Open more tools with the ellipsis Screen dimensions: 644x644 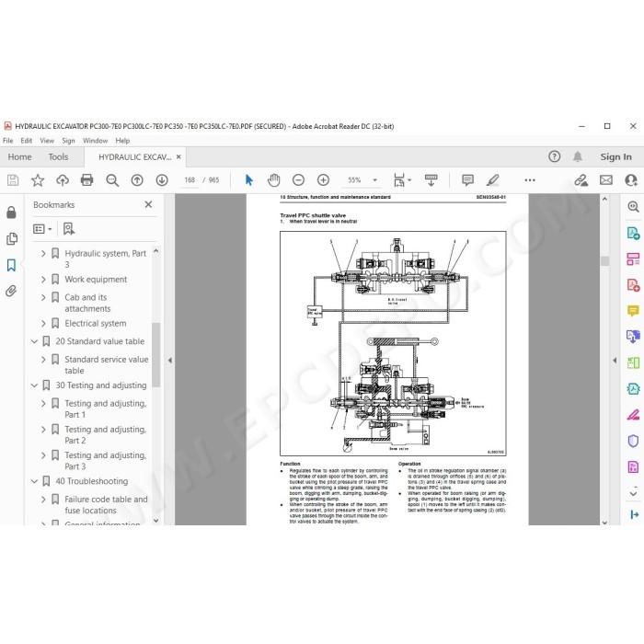click(530, 180)
